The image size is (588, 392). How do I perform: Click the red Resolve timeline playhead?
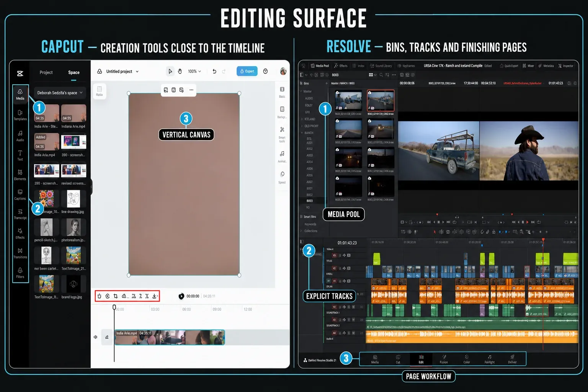pos(543,240)
